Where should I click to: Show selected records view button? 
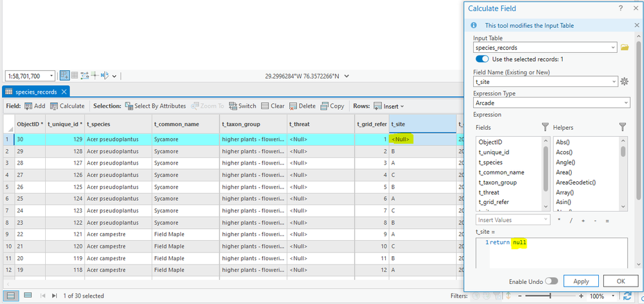click(x=28, y=296)
